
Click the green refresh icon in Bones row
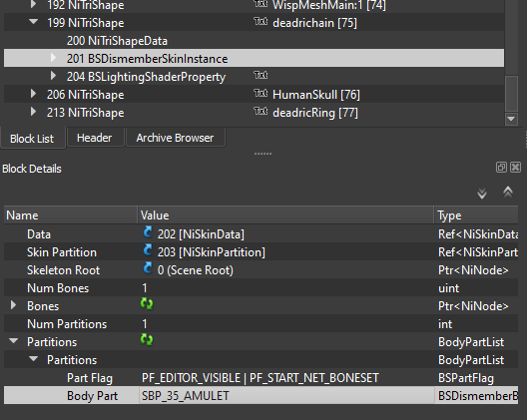(x=147, y=303)
